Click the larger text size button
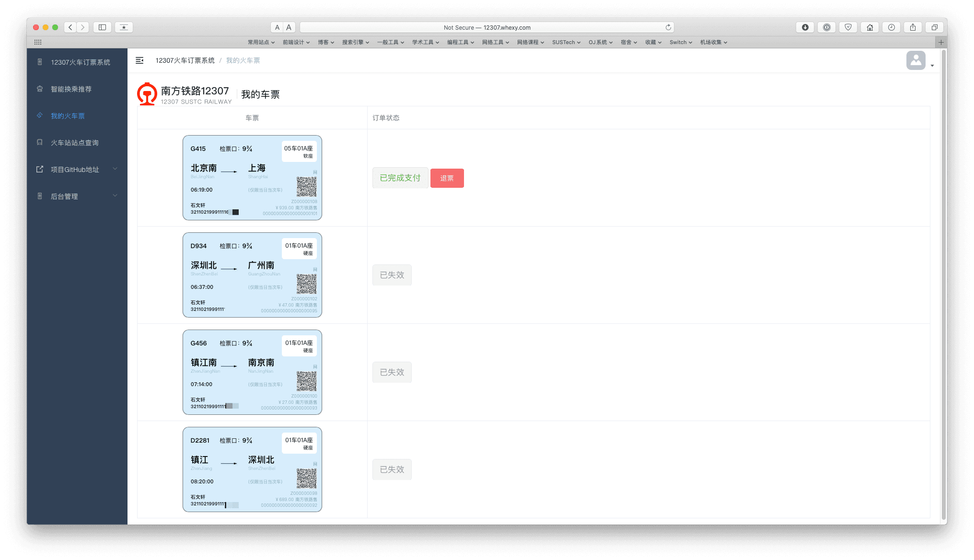The width and height of the screenshot is (974, 560). pos(289,27)
